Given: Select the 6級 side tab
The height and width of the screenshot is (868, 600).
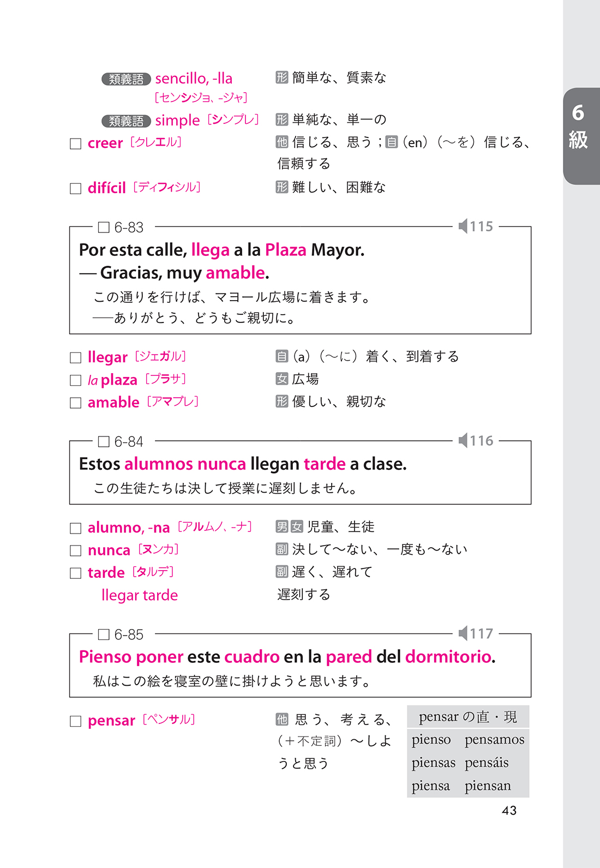Looking at the screenshot, I should (x=581, y=136).
